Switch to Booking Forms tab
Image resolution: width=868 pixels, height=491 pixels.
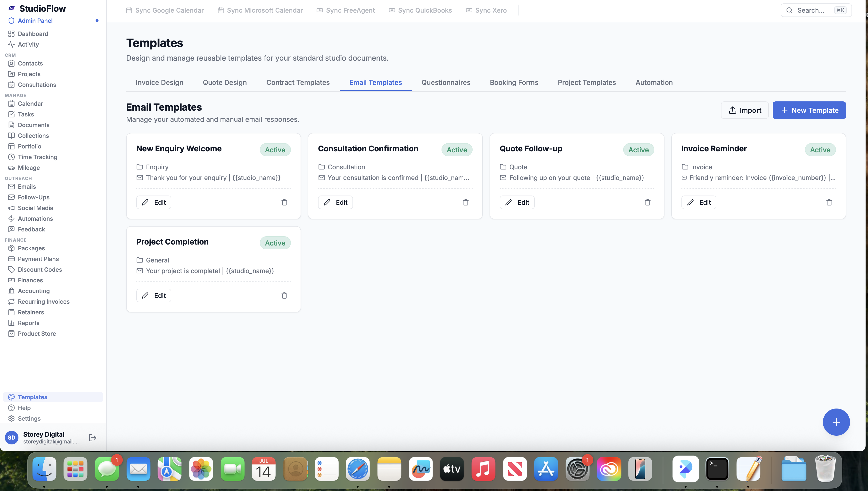coord(514,83)
